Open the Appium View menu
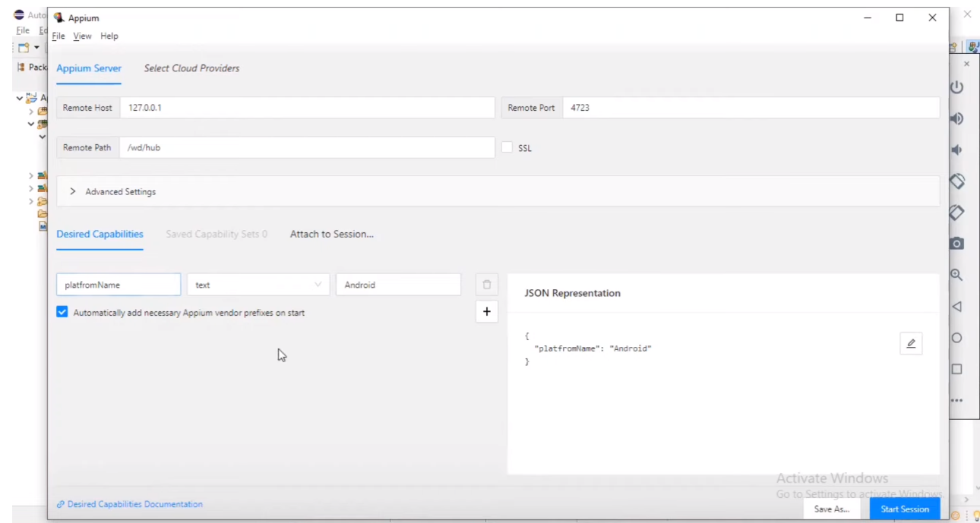Viewport: 980px width, 523px height. [82, 36]
